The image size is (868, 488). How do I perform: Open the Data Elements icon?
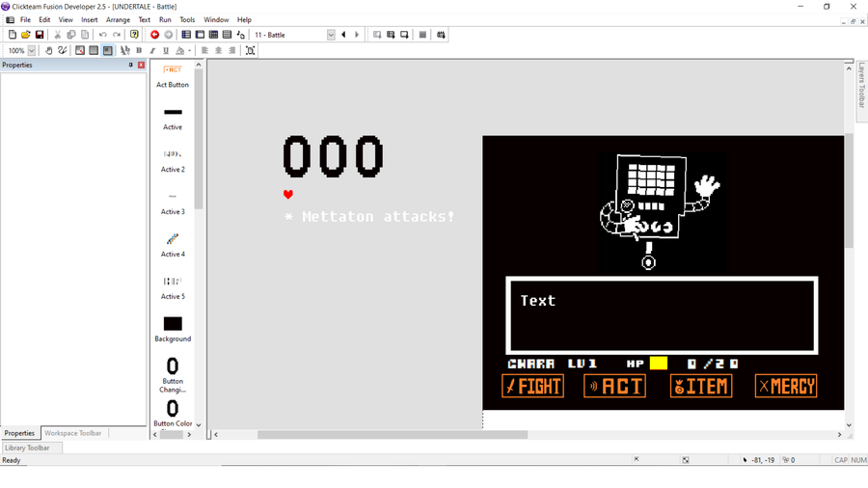[x=240, y=35]
